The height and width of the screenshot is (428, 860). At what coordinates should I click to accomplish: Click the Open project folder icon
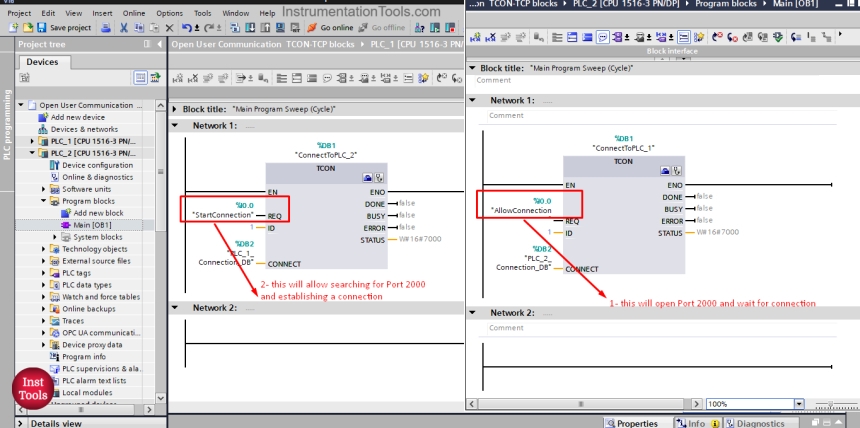point(27,27)
